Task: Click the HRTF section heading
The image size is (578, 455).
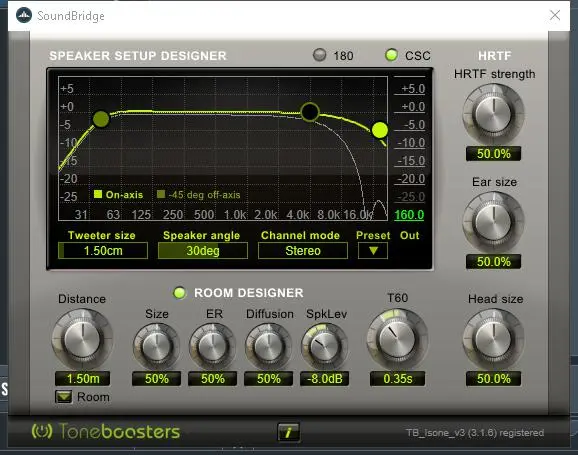Action: 494,56
